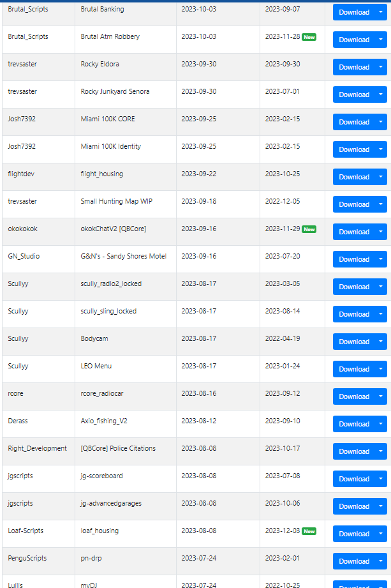391x588 pixels.
Task: Download the Brutal Banking asset
Action: [354, 12]
